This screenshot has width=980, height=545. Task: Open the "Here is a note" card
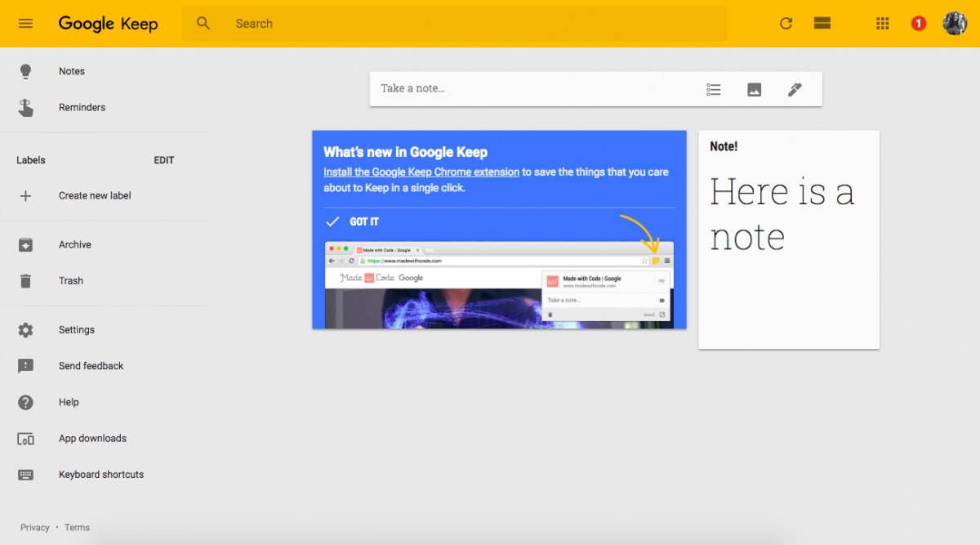(788, 237)
